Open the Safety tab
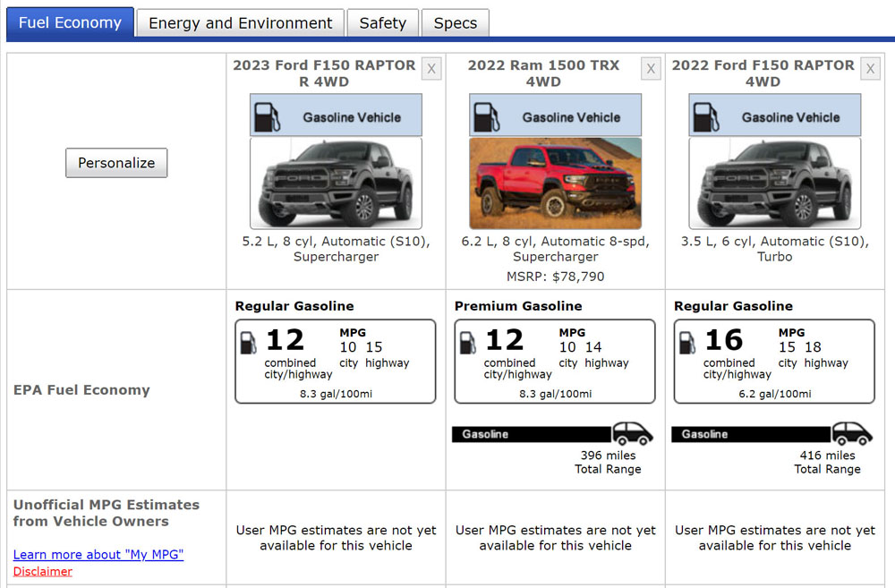This screenshot has width=895, height=588. tap(382, 23)
